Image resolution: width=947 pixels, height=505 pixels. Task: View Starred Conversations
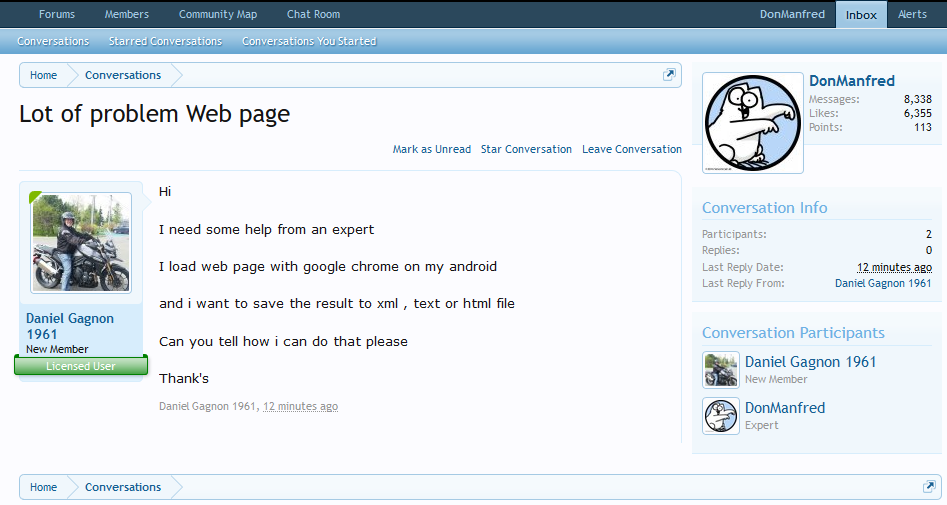[165, 41]
